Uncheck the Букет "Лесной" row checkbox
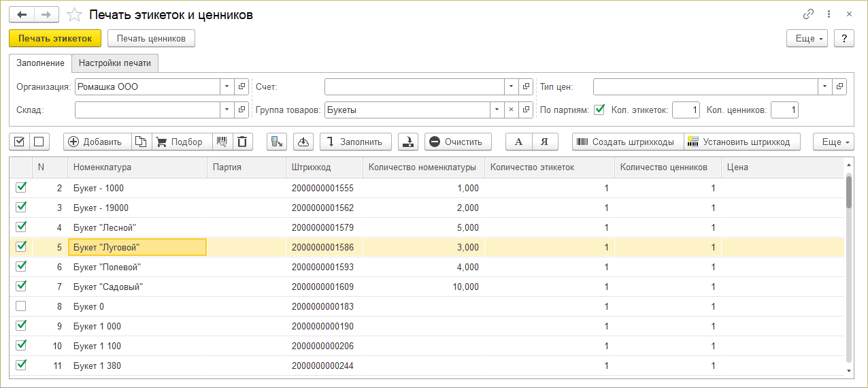The image size is (868, 388). coord(21,227)
